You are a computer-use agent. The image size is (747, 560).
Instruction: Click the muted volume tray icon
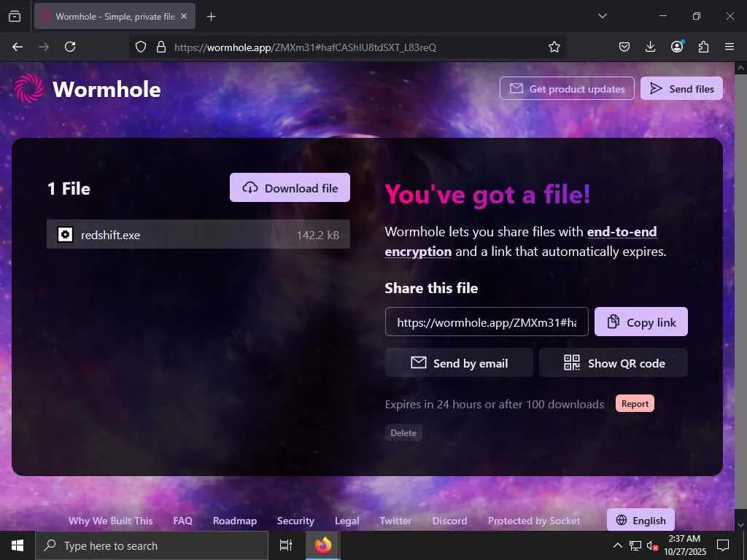[x=652, y=545]
